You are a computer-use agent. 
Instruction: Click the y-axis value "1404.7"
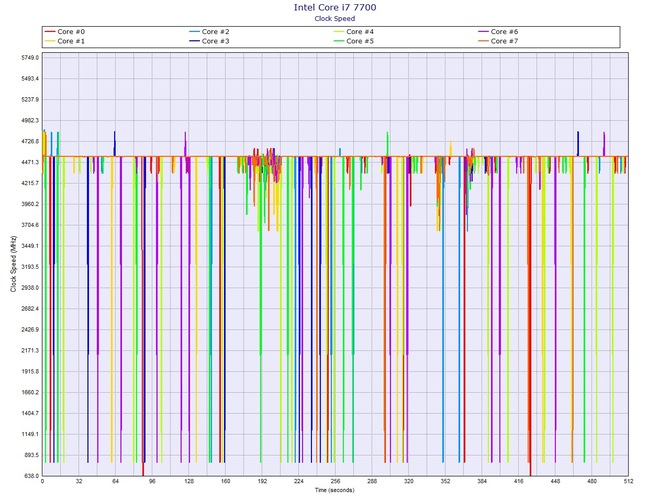pyautogui.click(x=30, y=414)
